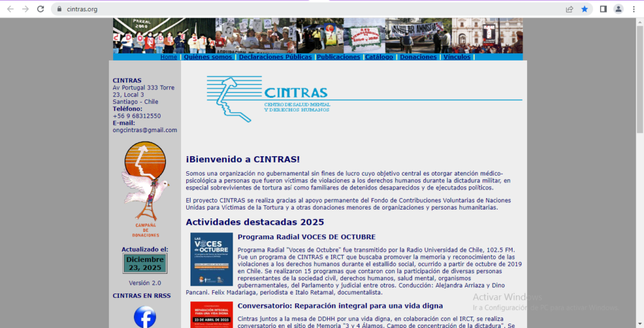
Task: Open the Publicaciones section
Action: coord(338,57)
